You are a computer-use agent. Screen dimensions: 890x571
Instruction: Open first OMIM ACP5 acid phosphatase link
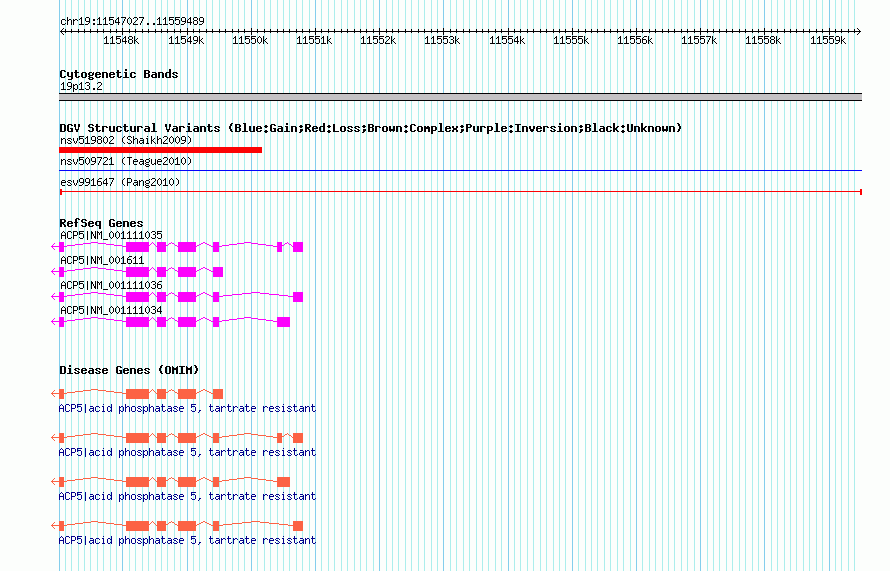(x=187, y=408)
